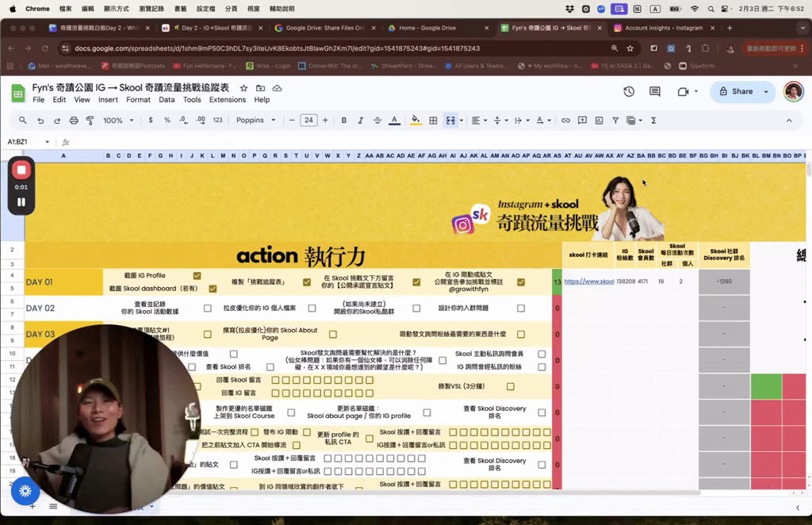Decrease font size minus button
Viewport: 812px width, 525px height.
(292, 120)
